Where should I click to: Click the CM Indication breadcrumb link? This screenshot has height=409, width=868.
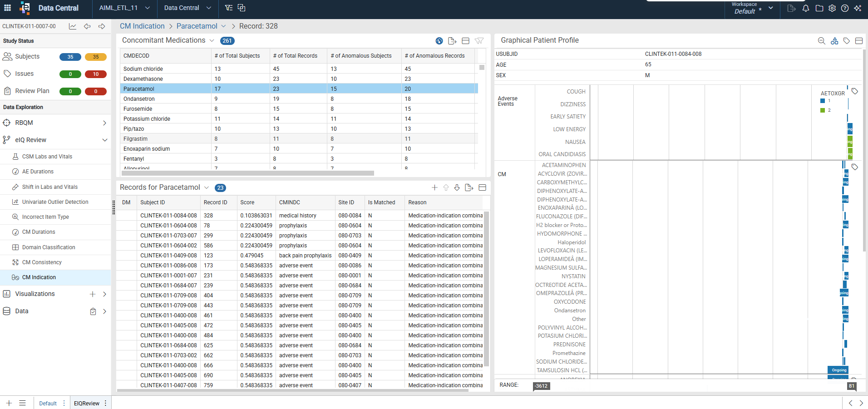(142, 26)
